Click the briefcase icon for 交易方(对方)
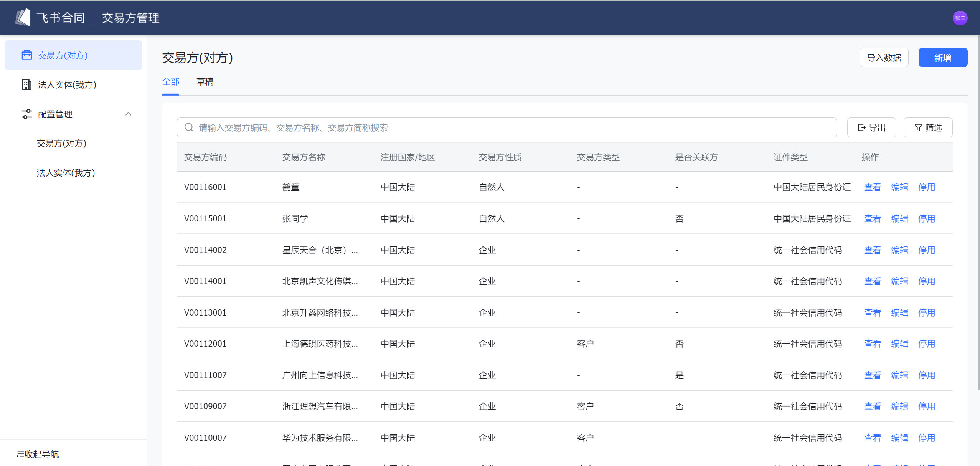Screen dimensions: 980x466 pos(26,55)
